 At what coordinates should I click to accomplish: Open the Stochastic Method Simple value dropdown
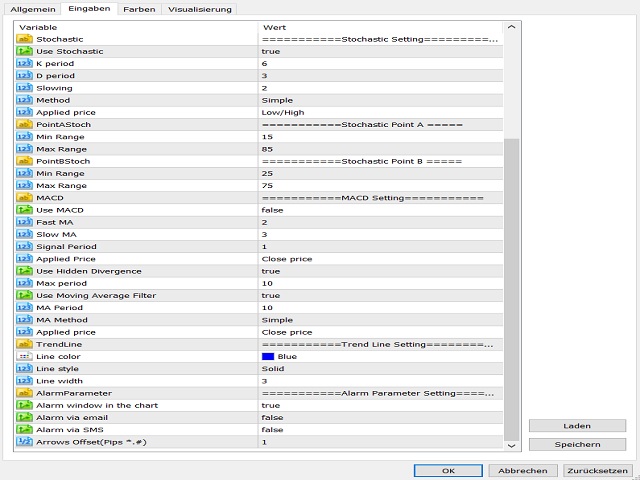380,100
